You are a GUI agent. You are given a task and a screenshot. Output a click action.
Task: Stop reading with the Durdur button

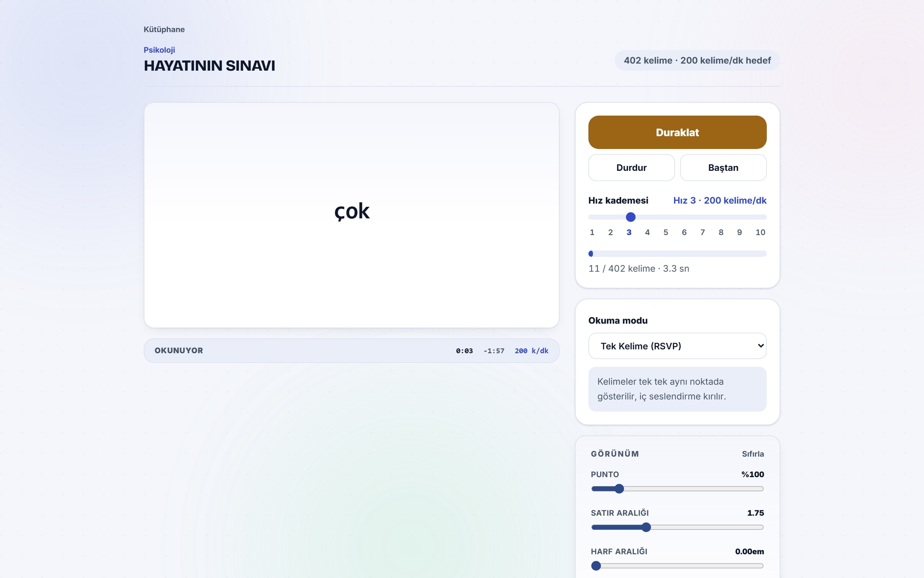(x=631, y=167)
